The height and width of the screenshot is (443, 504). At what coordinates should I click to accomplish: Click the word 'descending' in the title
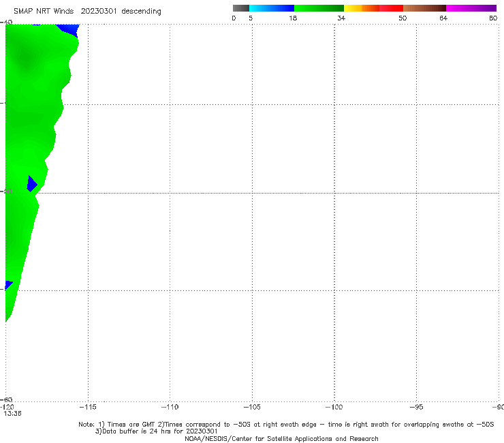(142, 12)
